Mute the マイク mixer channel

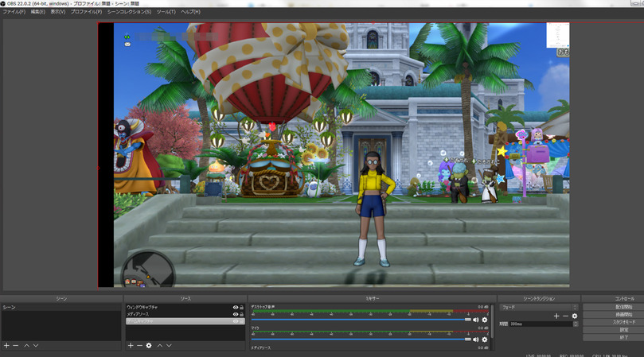tap(475, 340)
